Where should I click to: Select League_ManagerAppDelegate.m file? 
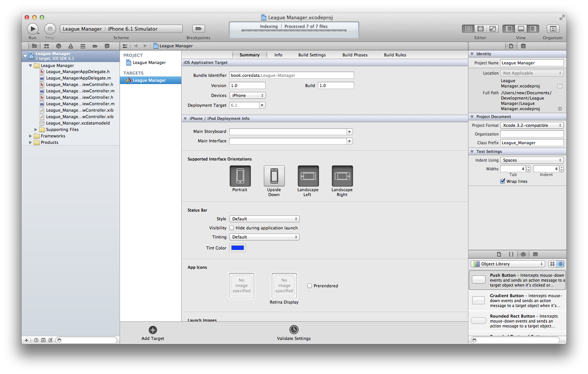point(78,78)
